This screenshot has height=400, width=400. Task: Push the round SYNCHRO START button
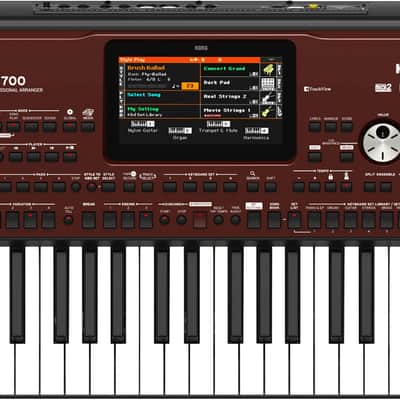164,220
